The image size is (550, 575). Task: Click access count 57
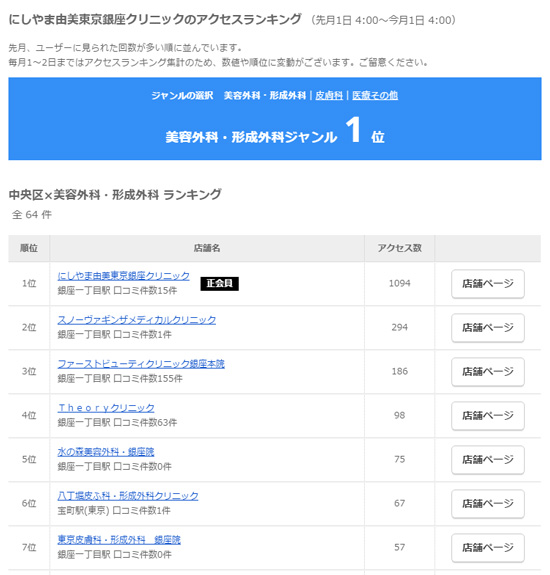tap(400, 547)
